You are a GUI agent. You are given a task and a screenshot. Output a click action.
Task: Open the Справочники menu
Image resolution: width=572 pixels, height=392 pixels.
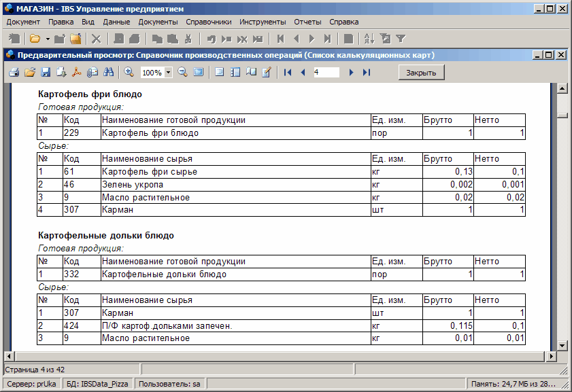click(x=209, y=22)
